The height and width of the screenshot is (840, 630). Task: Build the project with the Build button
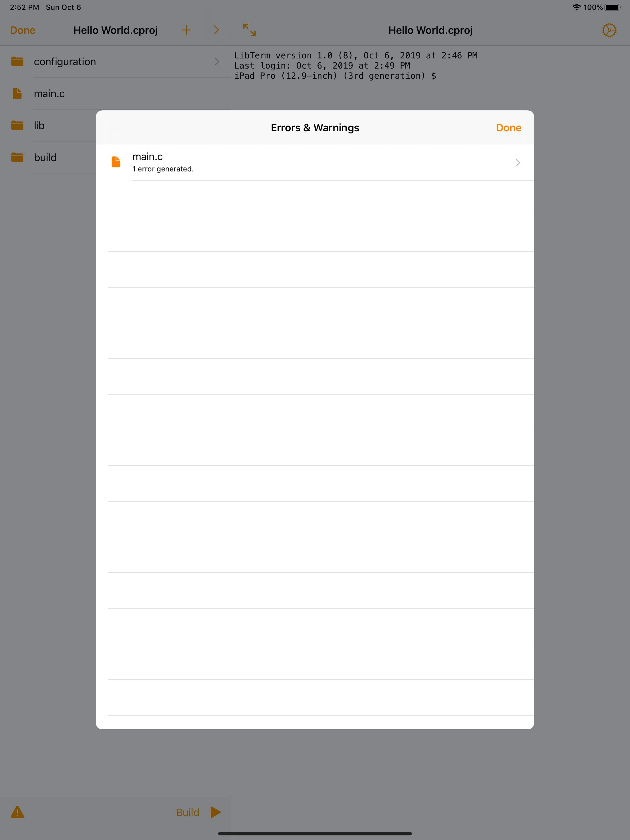pyautogui.click(x=188, y=812)
